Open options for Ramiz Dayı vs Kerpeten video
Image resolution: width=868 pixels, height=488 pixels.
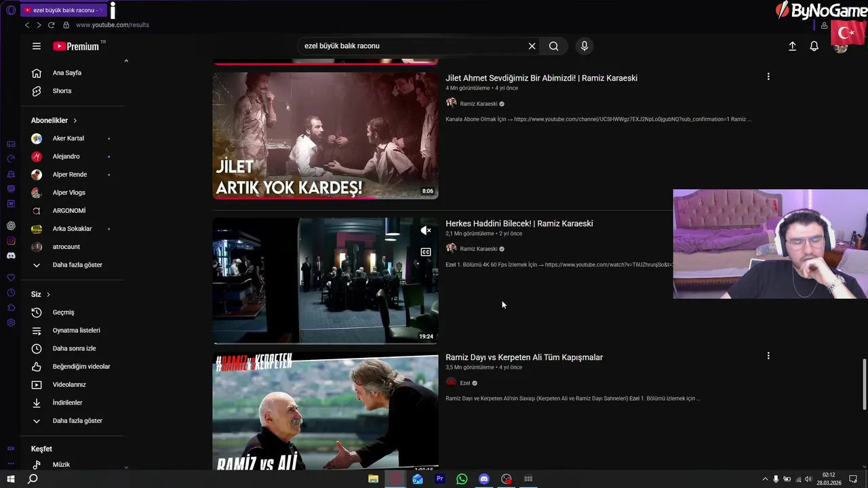(x=768, y=356)
